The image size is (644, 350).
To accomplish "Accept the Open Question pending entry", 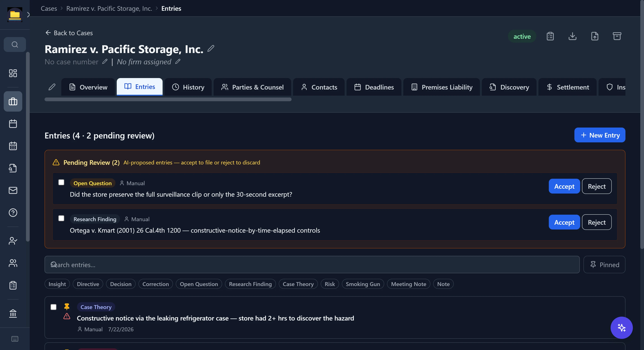I will tap(564, 186).
